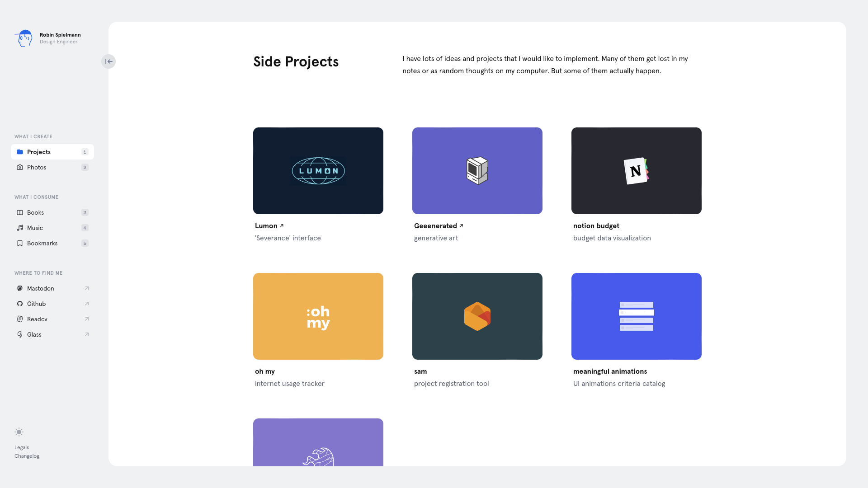Click the Robin Spielmann name in sidebar
The image size is (868, 488).
[60, 35]
